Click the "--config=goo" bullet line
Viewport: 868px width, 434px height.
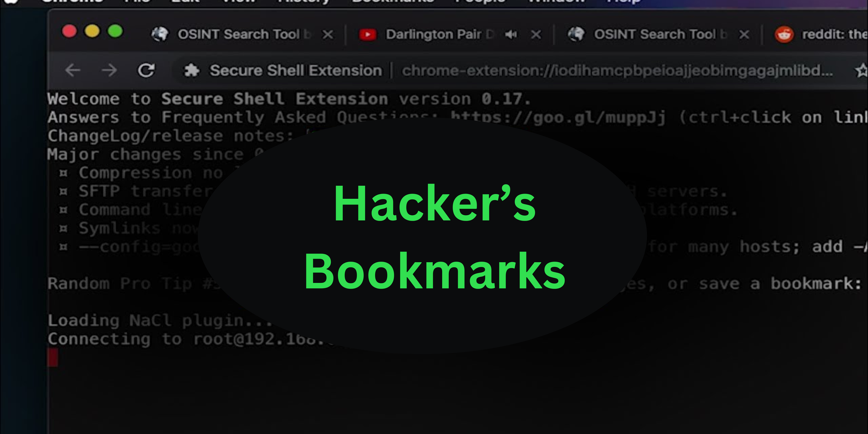pos(129,247)
